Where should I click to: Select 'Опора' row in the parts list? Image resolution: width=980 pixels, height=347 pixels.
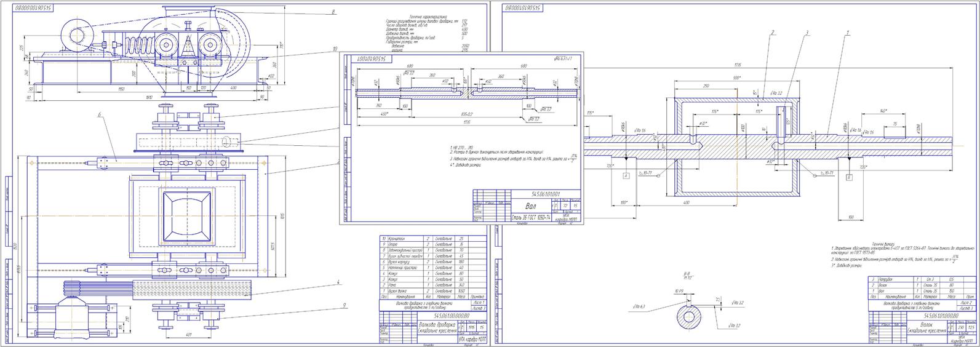pyautogui.click(x=432, y=244)
